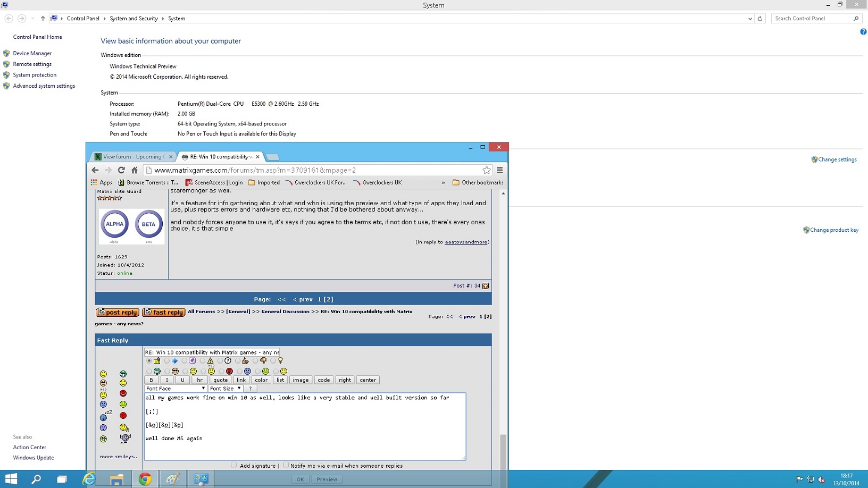Image resolution: width=868 pixels, height=488 pixels.
Task: Bookmark this page with the star icon
Action: pos(486,170)
